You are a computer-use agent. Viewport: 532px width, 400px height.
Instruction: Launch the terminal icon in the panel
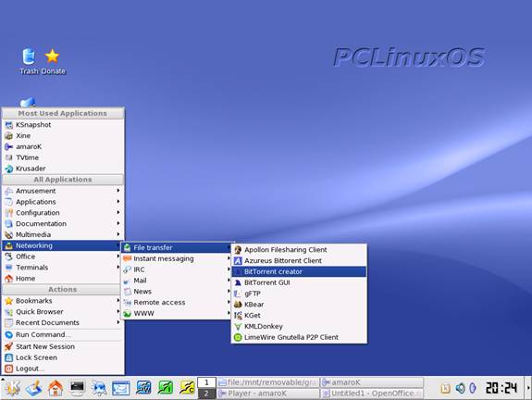coord(77,388)
